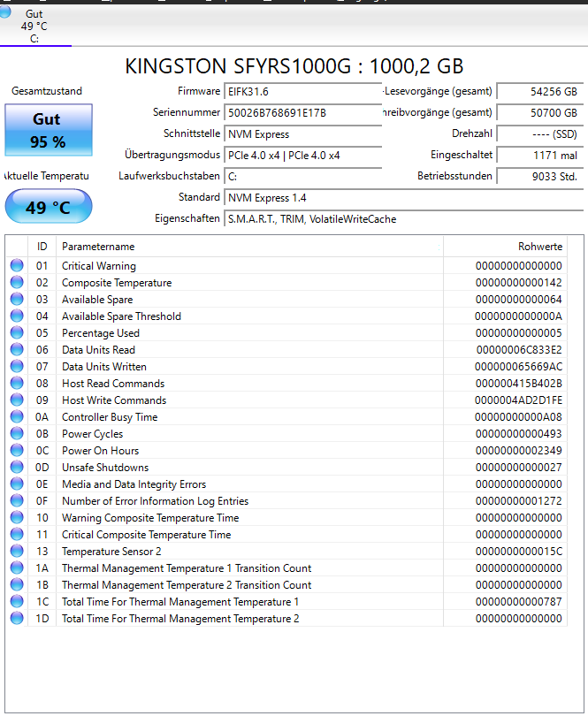Click the Parametername column header
Image resolution: width=588 pixels, height=716 pixels.
[249, 247]
